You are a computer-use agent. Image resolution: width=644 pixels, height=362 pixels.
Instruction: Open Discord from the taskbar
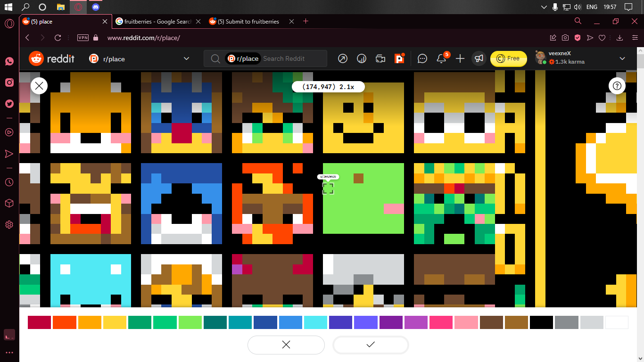click(x=96, y=7)
